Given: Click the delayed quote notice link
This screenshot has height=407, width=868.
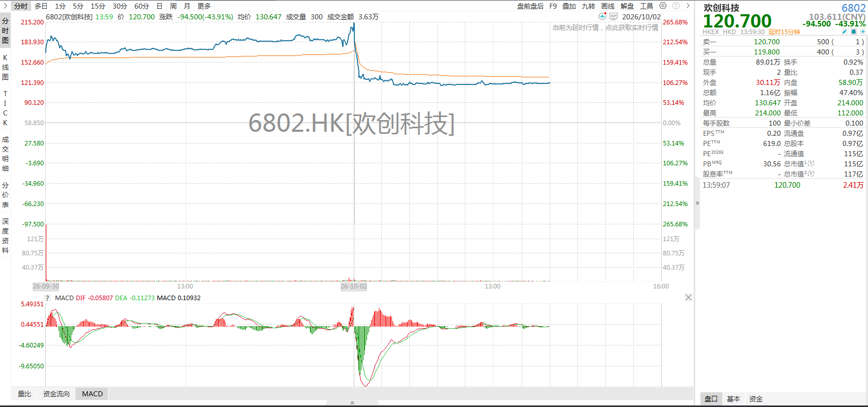Looking at the screenshot, I should point(605,27).
